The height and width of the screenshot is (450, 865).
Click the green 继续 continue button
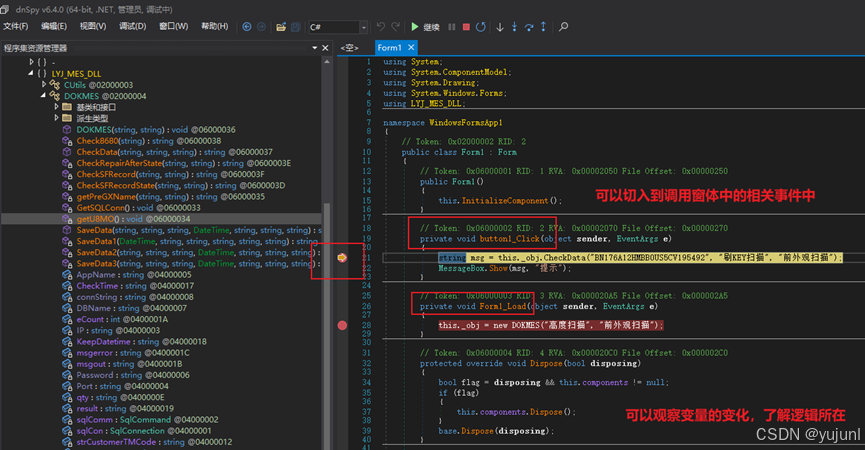pos(425,26)
